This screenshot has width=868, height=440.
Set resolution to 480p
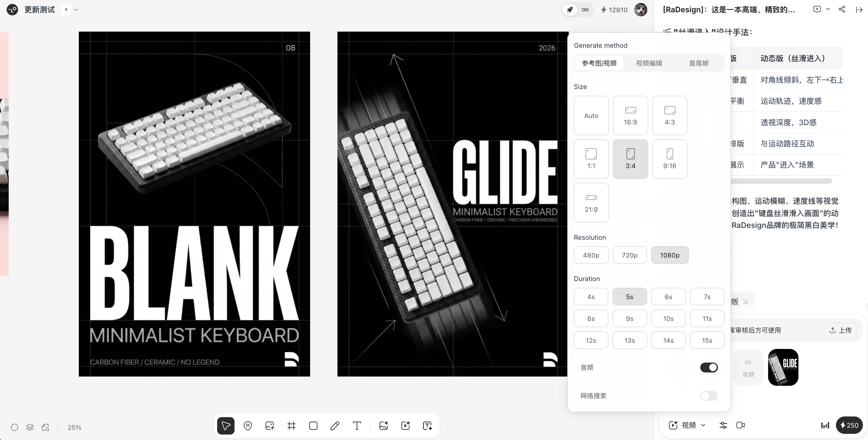tap(591, 255)
